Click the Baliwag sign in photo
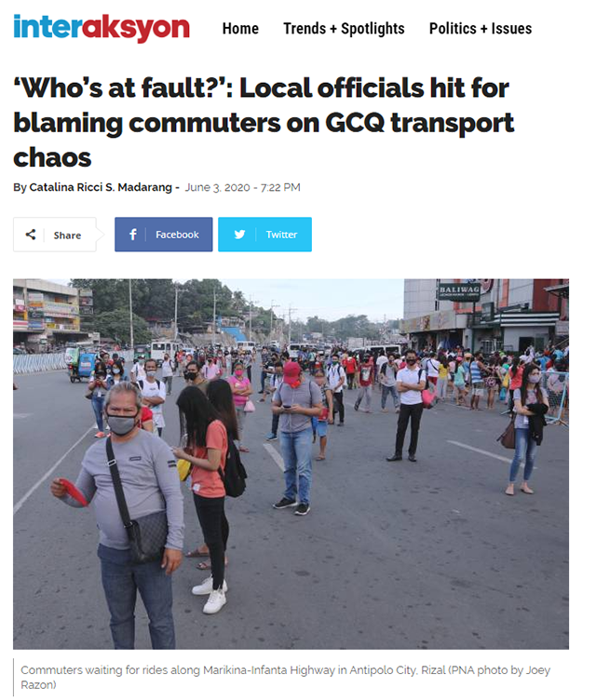The width and height of the screenshot is (596, 700). [x=459, y=292]
